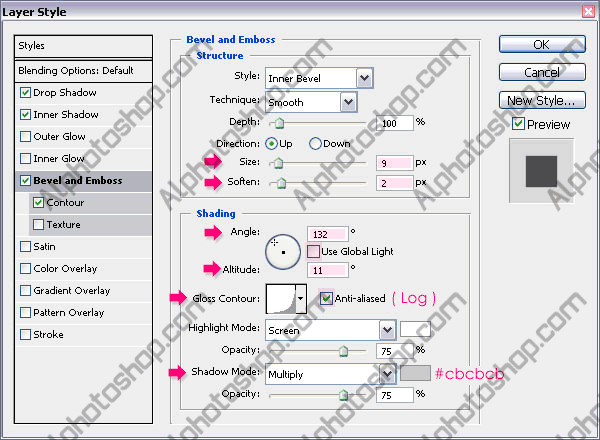Click the Soften px input field
600x440 pixels.
tap(395, 183)
